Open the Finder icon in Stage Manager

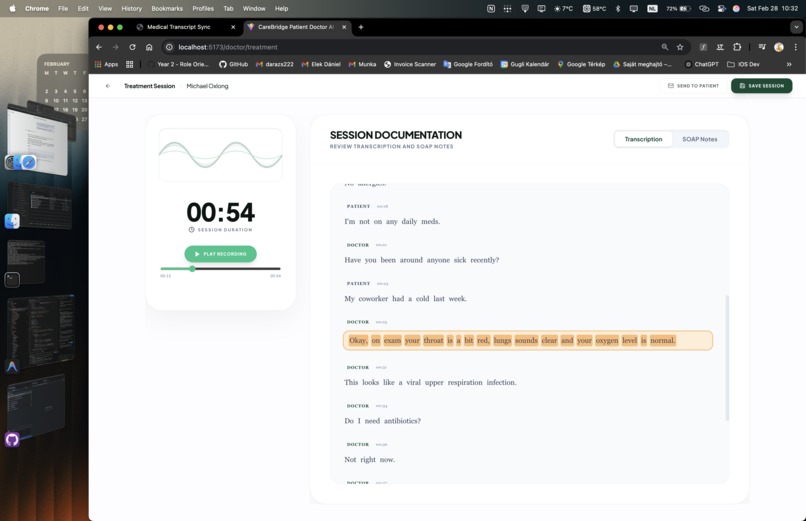tap(12, 221)
